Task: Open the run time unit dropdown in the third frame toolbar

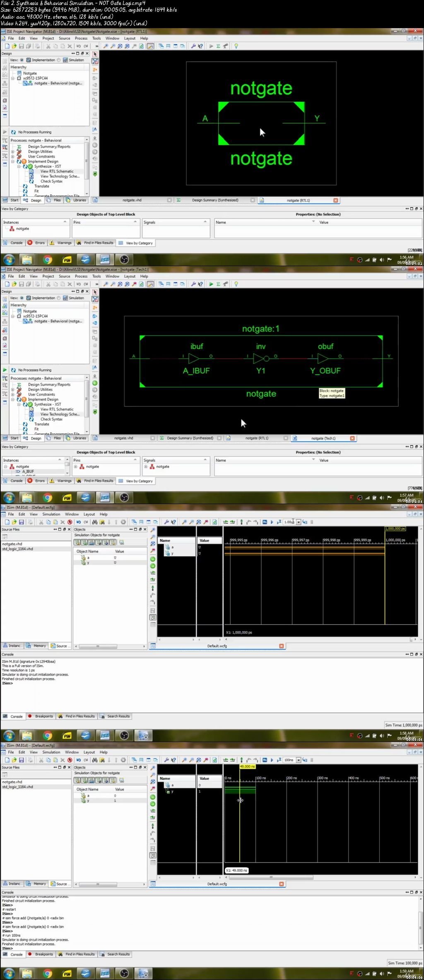Action: pos(299,522)
